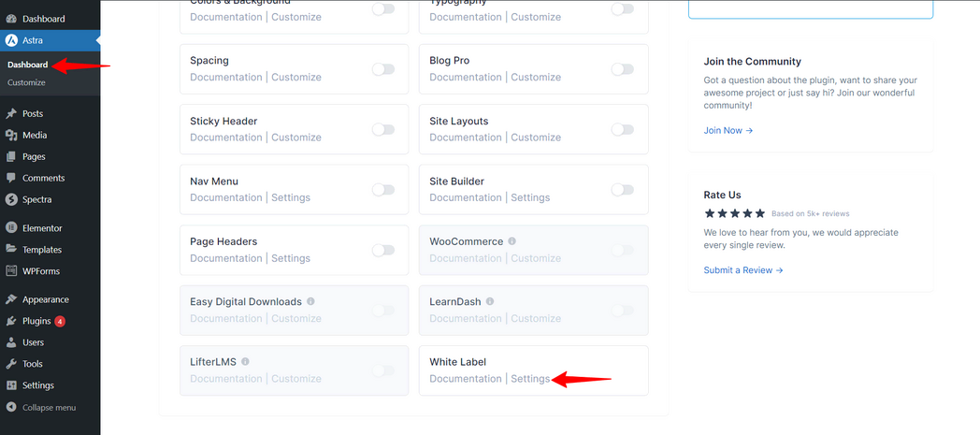Open White Label Settings link
Screen dimensions: 980x435
click(530, 379)
